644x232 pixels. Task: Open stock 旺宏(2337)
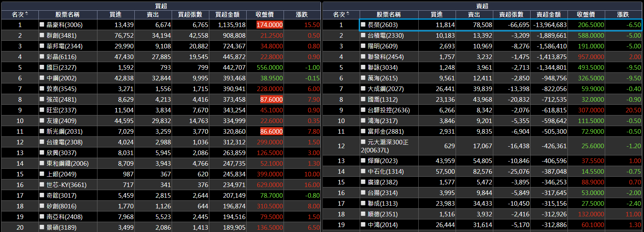click(x=61, y=110)
